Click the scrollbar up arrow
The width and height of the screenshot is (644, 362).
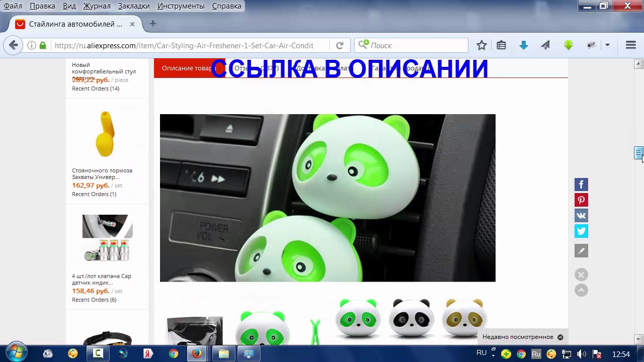click(638, 64)
